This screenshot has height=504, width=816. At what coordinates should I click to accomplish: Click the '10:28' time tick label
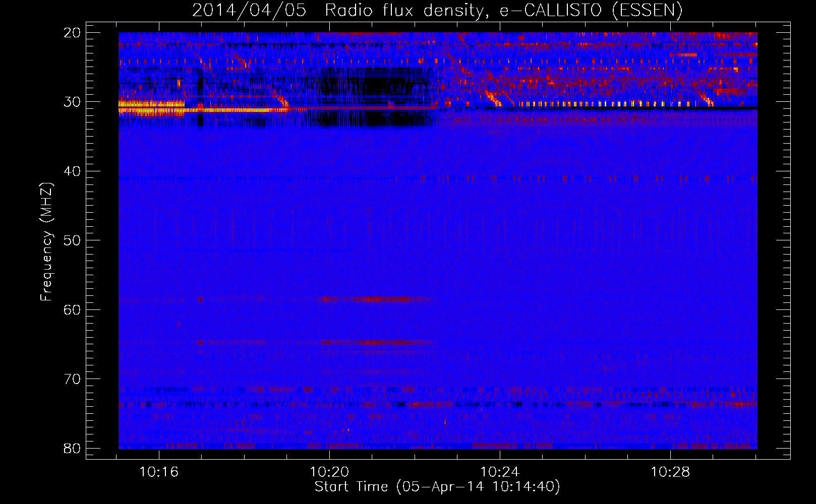pos(670,472)
